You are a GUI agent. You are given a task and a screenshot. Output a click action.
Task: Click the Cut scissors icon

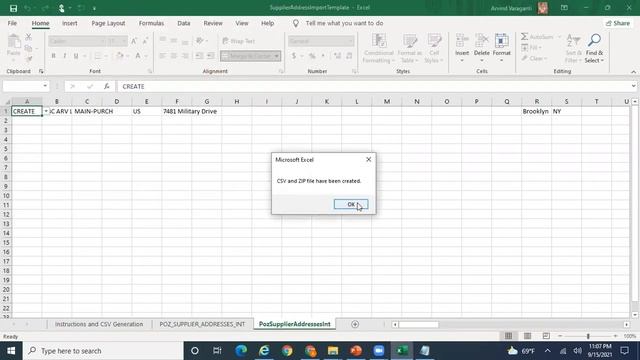click(28, 37)
